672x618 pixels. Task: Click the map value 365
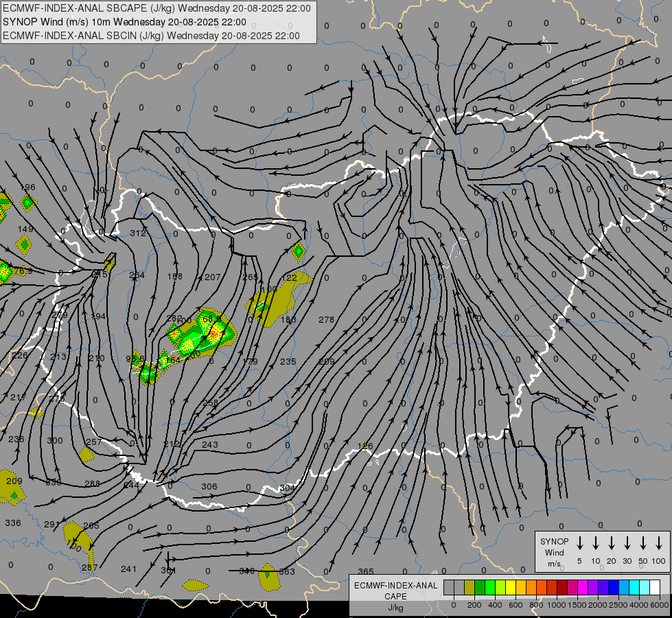point(366,572)
